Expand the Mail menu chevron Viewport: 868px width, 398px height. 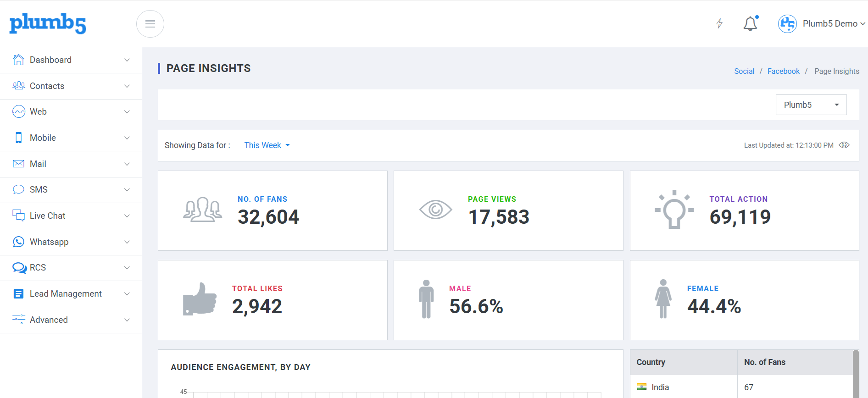point(127,164)
